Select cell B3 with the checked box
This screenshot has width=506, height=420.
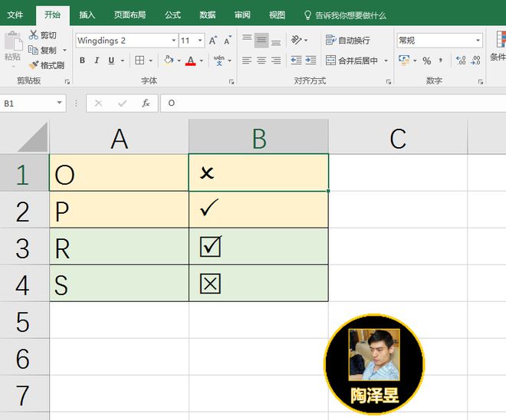pyautogui.click(x=258, y=246)
